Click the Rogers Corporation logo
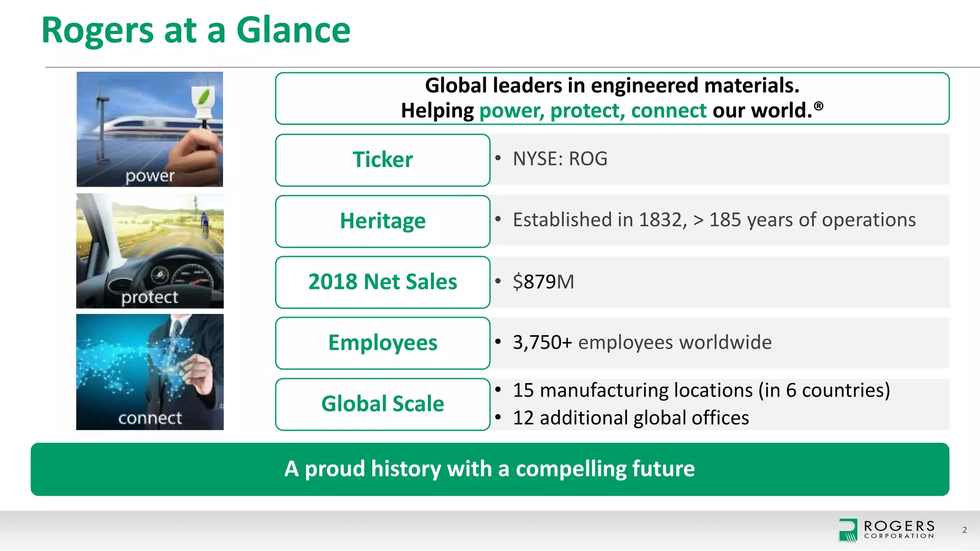Viewport: 980px width, 551px height. (887, 530)
